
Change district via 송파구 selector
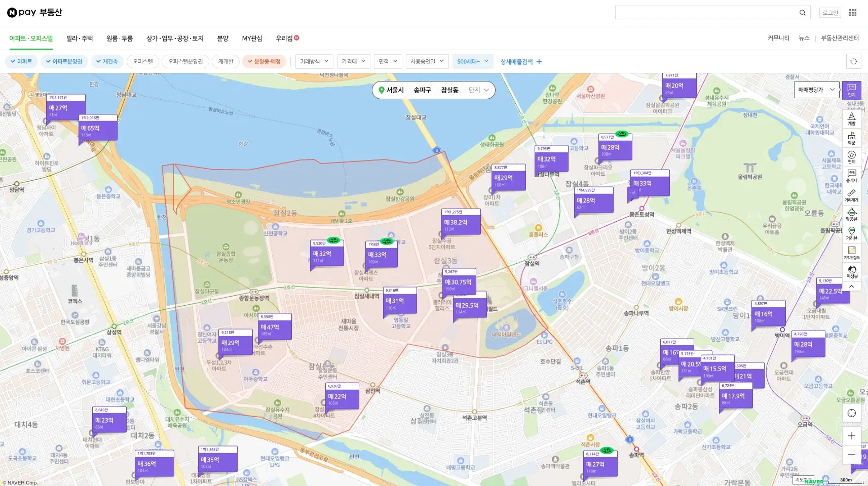coord(422,90)
